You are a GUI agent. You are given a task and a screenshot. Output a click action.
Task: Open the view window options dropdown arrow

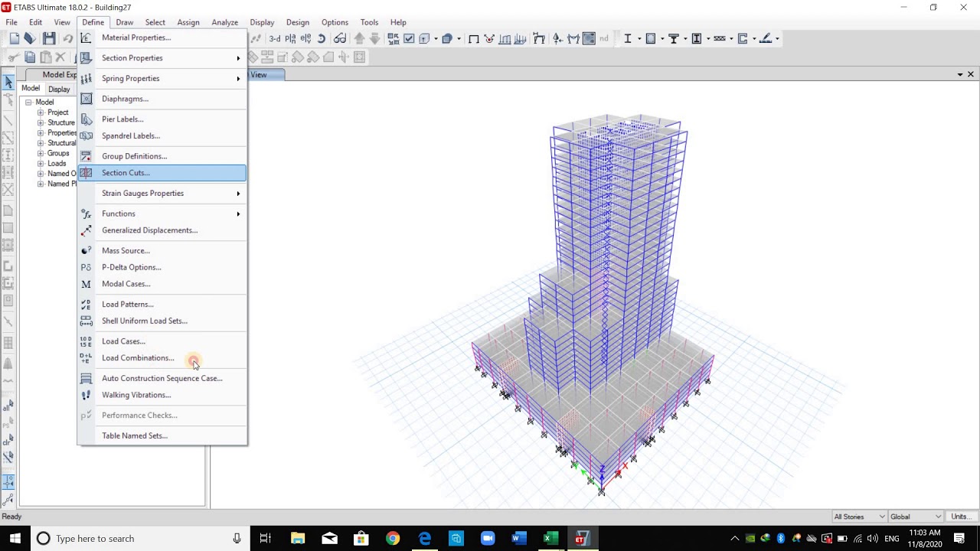(x=960, y=75)
